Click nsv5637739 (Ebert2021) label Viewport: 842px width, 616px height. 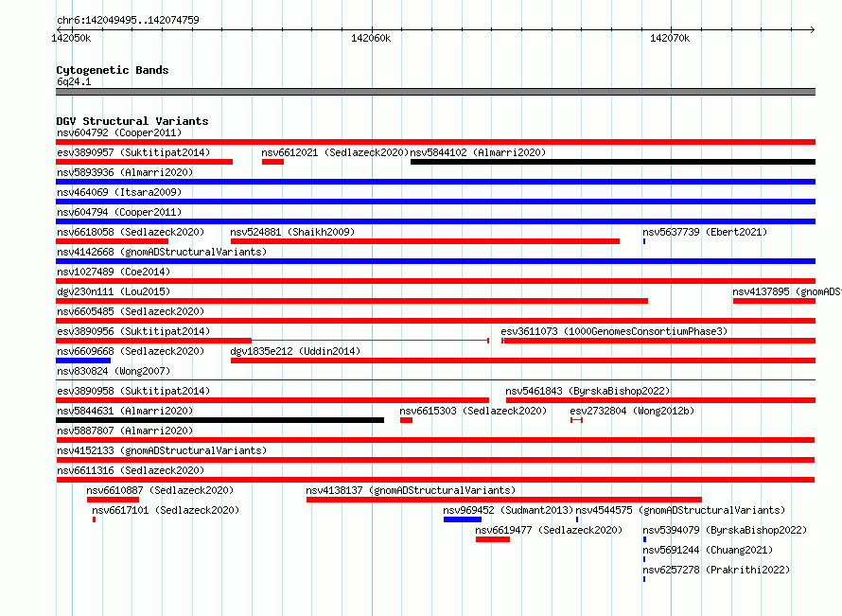(705, 232)
